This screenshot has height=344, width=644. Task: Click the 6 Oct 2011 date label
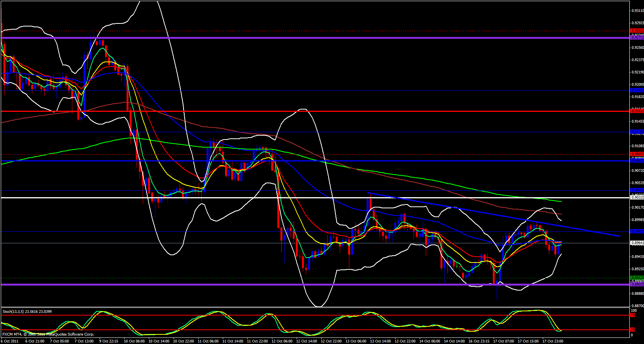pyautogui.click(x=10, y=341)
